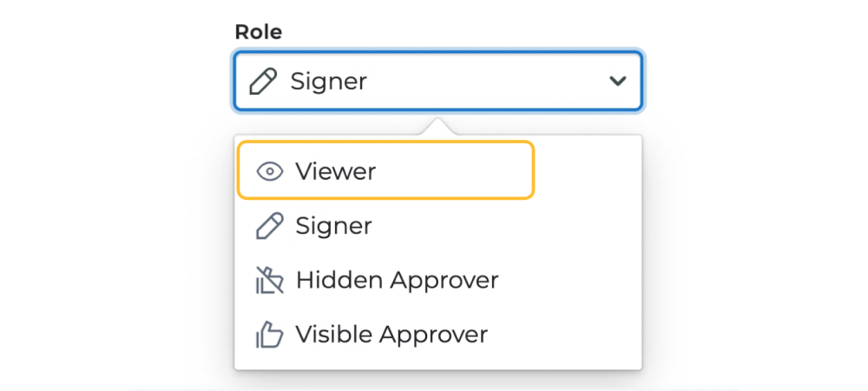Set the role to Visible Approver
This screenshot has width=868, height=391.
[391, 334]
